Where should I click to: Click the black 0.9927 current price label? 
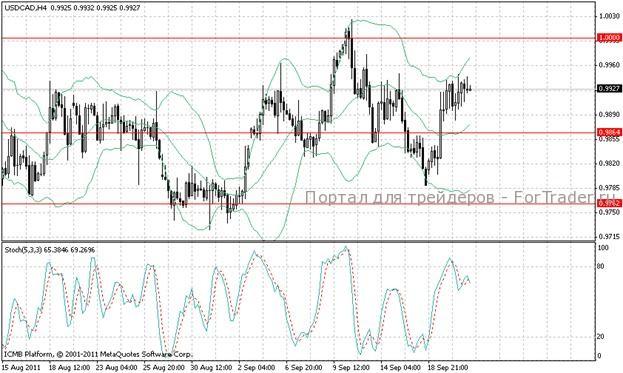click(x=609, y=89)
